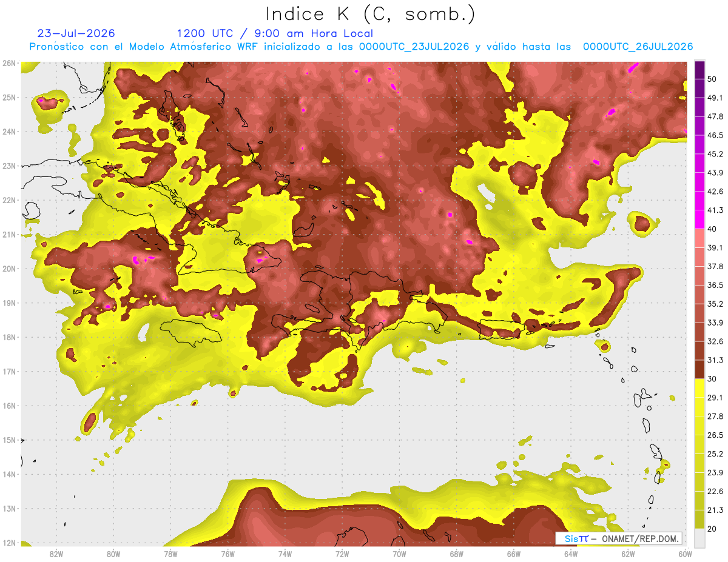Click the date label "23-Jul-2026"

76,33
